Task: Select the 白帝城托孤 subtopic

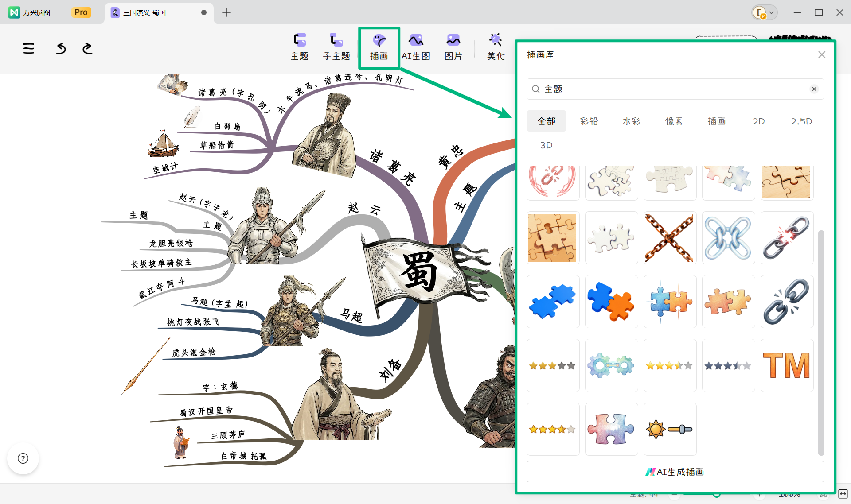Action: tap(244, 456)
